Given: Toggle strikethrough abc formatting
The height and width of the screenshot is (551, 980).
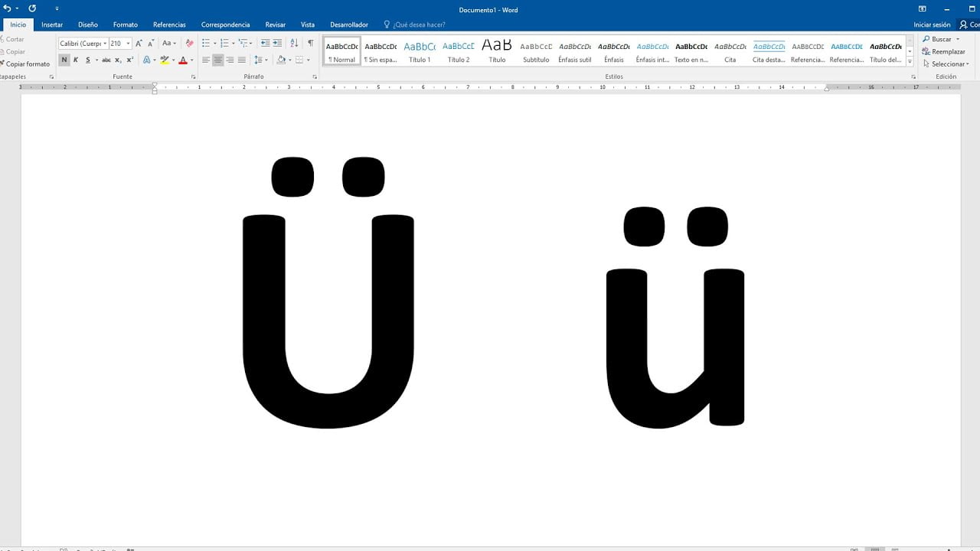Looking at the screenshot, I should [x=106, y=60].
